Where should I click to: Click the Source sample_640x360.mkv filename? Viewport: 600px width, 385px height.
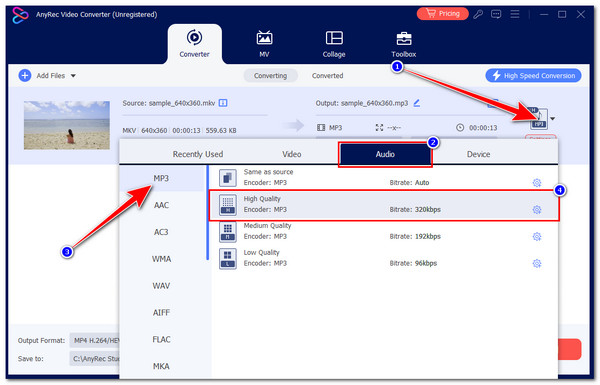coord(182,103)
